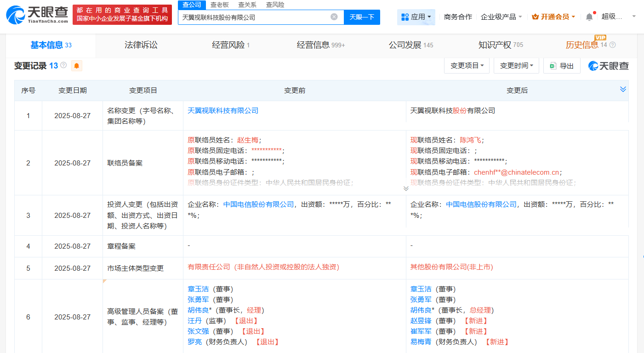Open the profile link for 汪丹
The width and height of the screenshot is (644, 353).
pos(194,321)
